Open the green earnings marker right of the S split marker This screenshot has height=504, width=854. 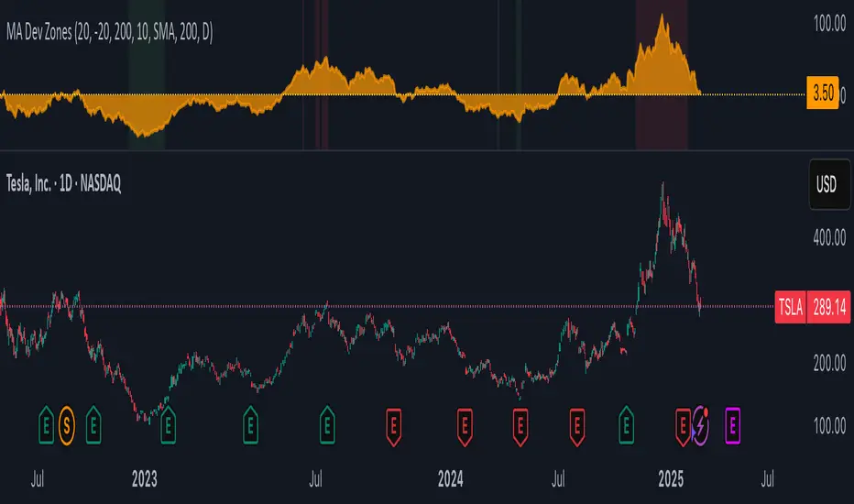pos(93,425)
